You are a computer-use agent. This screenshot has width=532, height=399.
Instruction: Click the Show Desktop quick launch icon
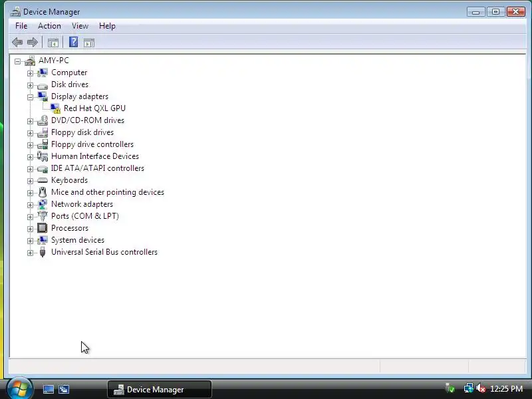point(48,389)
